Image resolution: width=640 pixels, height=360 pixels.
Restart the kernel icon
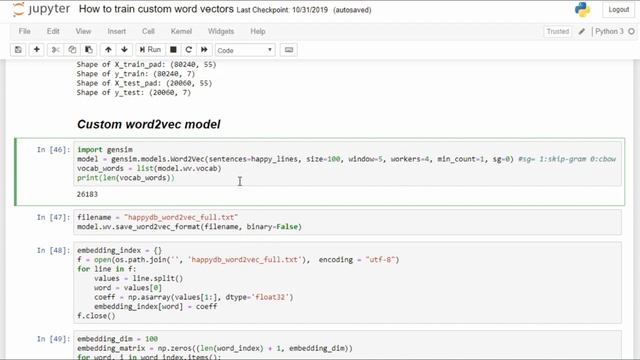point(189,50)
